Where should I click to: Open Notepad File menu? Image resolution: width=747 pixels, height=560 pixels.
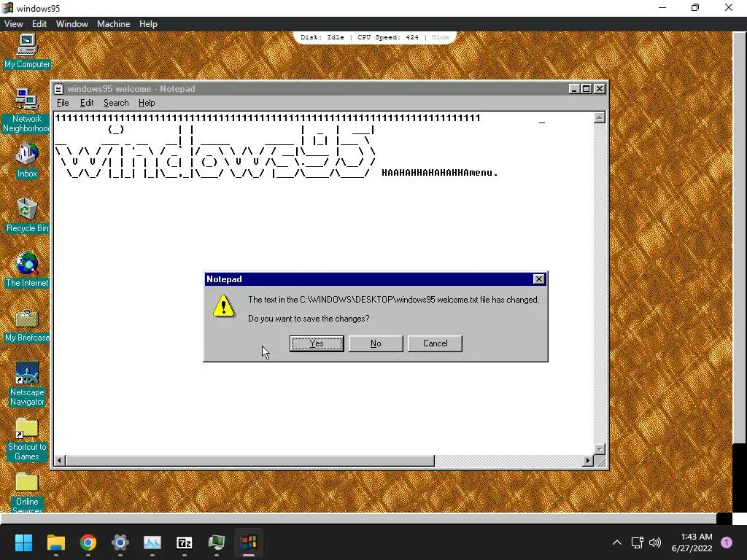click(63, 103)
